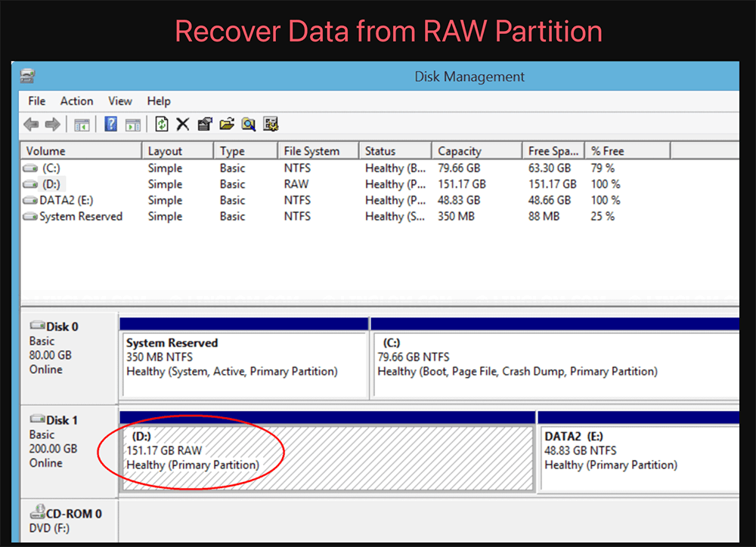Select the DATA2 (E:) volume row name
Viewport: 756px width, 547px height.
click(x=67, y=200)
